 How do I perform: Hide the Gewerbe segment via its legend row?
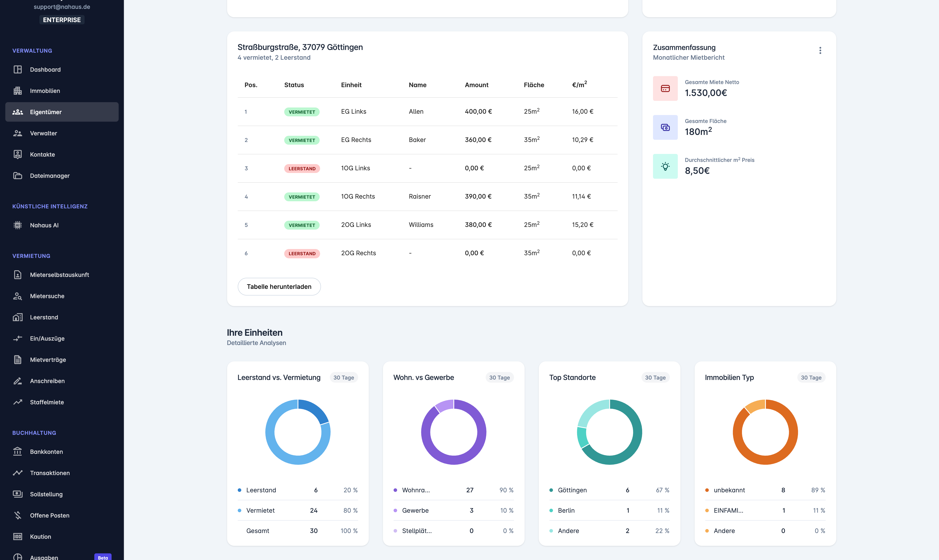tap(415, 510)
